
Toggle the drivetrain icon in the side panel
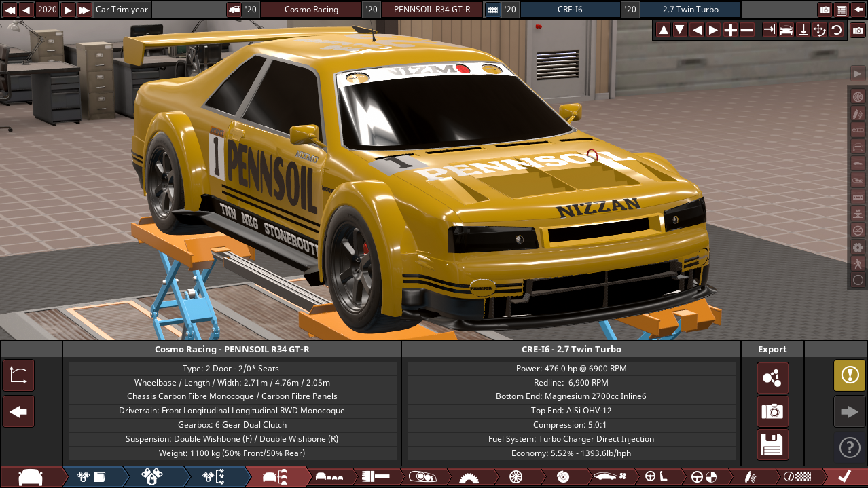pyautogui.click(x=858, y=130)
